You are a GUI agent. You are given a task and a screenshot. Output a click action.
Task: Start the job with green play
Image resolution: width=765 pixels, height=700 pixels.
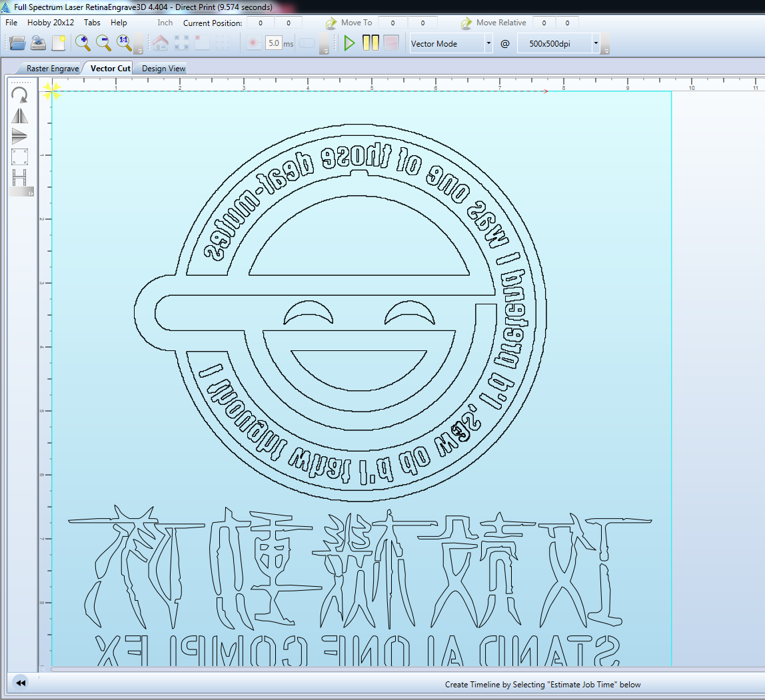349,43
